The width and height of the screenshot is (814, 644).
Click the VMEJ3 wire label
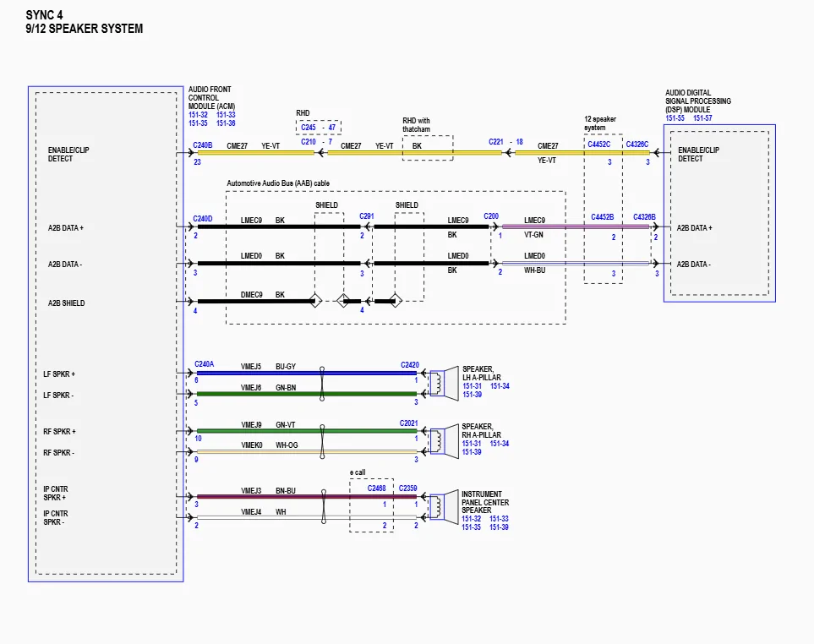tap(251, 490)
